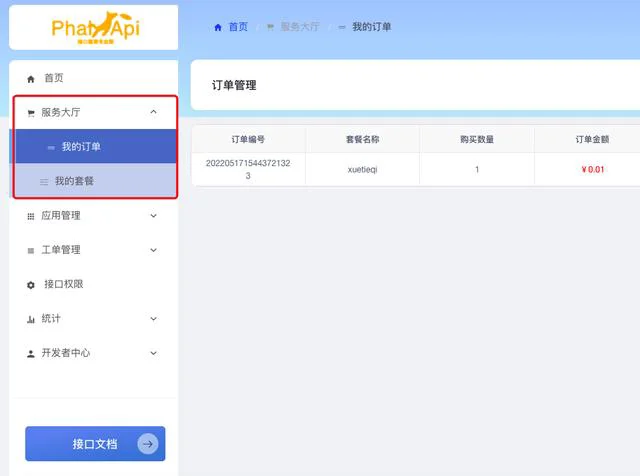Click the ¥0.01 order amount
The width and height of the screenshot is (640, 476).
593,169
